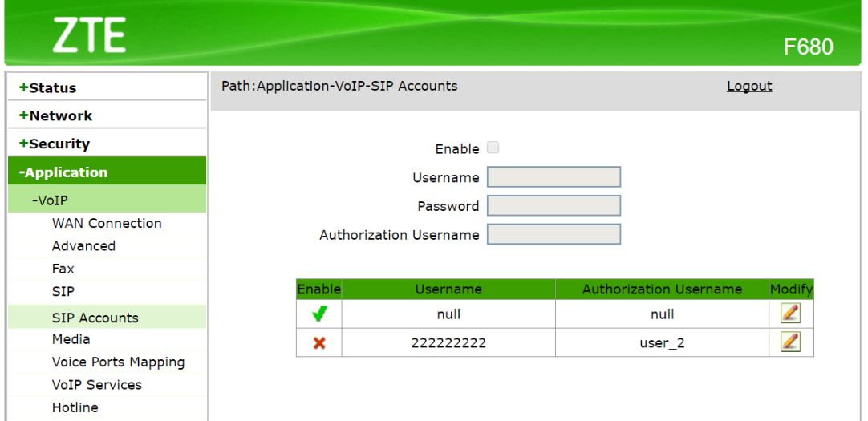Open the Media settings page
This screenshot has width=868, height=421.
pos(71,339)
